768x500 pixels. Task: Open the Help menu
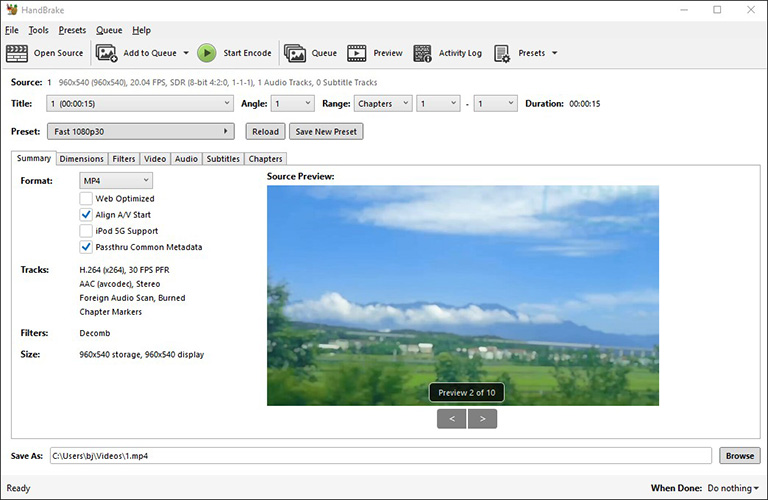(x=141, y=30)
